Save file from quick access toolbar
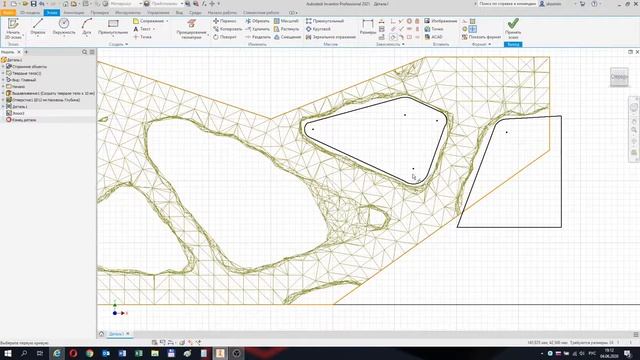Screen dimensions: 640x360 coord(33,4)
